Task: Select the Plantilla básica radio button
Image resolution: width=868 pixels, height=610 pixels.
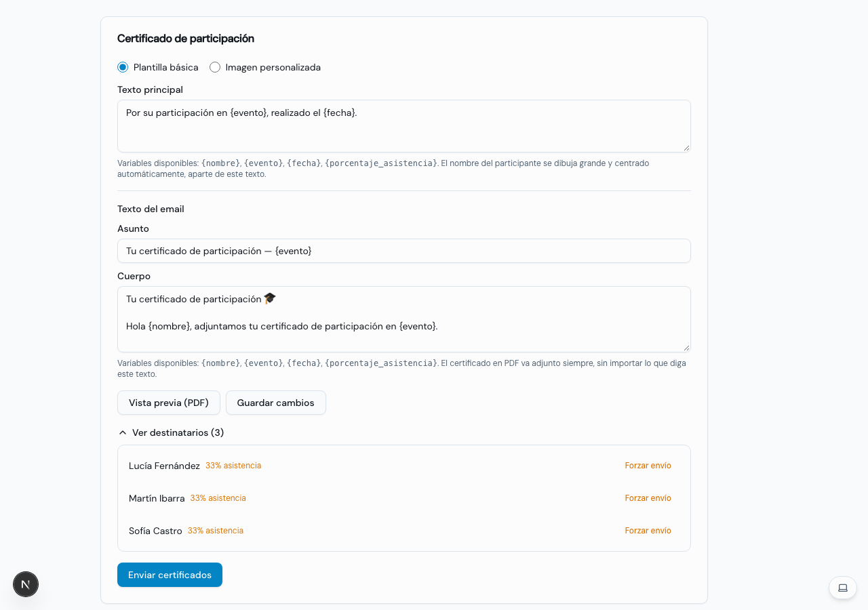Action: (123, 67)
